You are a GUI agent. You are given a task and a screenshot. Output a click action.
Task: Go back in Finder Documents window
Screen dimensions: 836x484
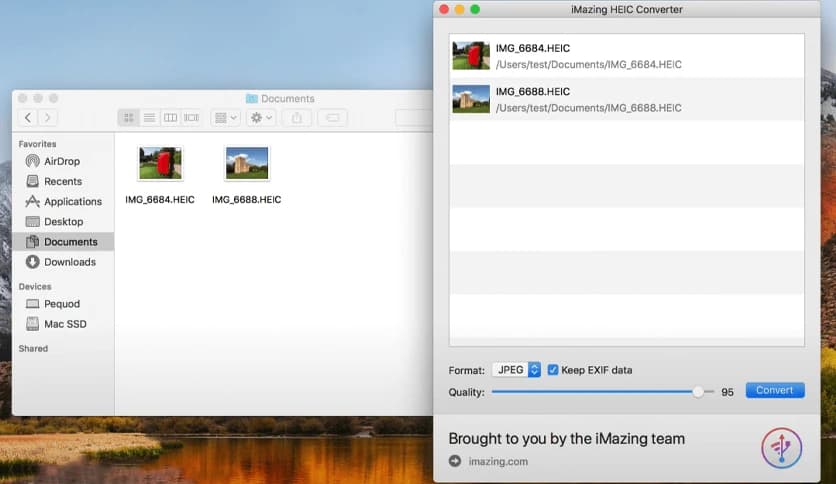[28, 117]
